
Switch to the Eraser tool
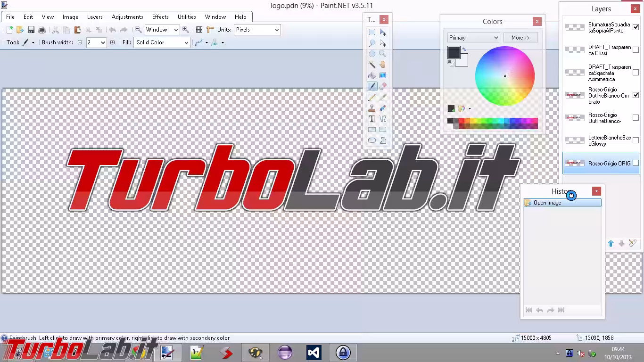[x=383, y=86]
